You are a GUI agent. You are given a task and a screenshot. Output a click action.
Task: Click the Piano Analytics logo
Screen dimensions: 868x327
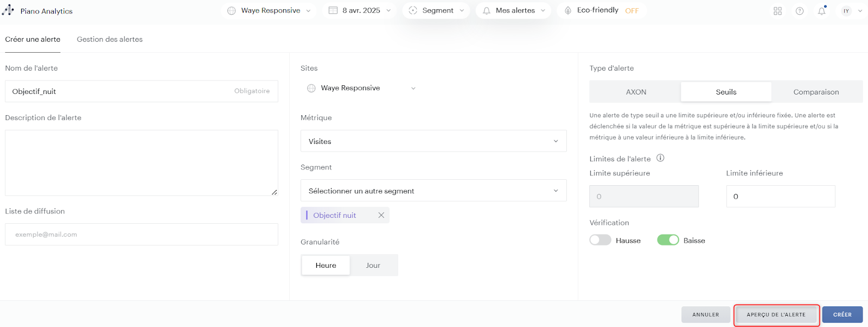coord(8,10)
